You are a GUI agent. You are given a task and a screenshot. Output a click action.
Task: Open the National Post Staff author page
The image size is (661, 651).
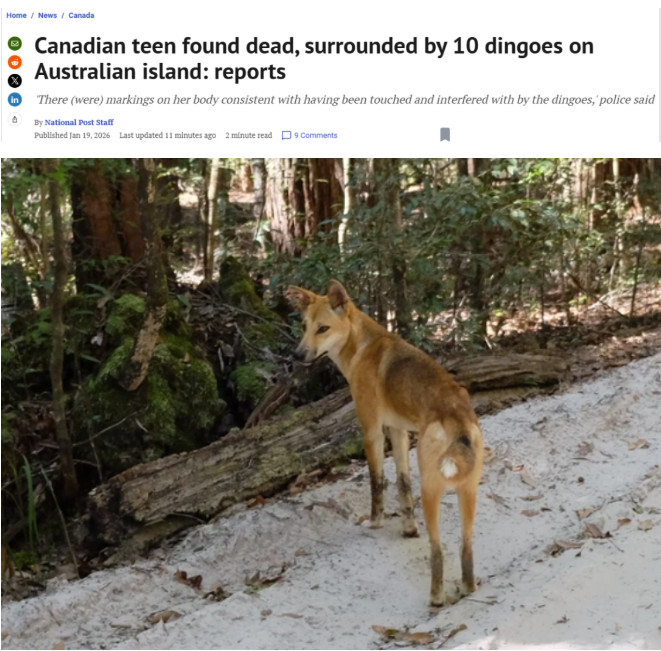tap(79, 122)
